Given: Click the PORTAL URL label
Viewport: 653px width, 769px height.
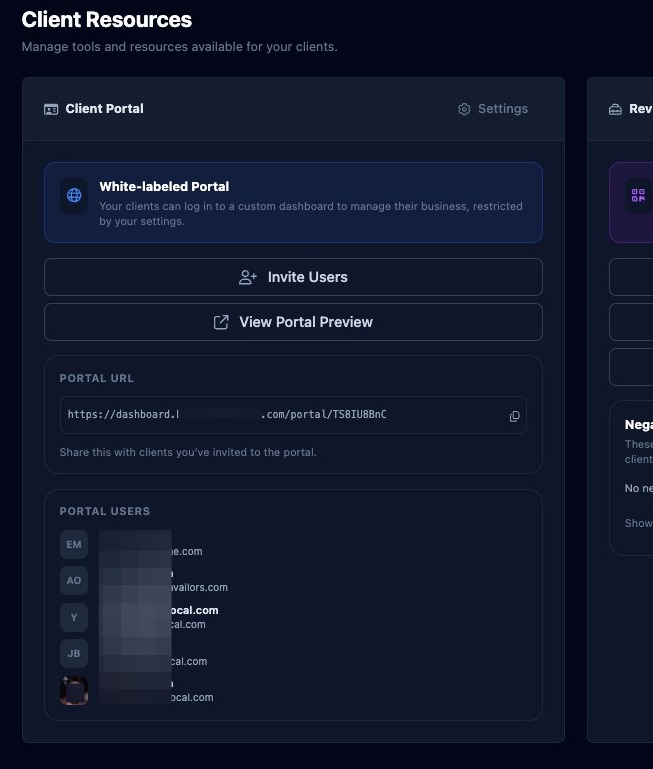Looking at the screenshot, I should pos(97,378).
